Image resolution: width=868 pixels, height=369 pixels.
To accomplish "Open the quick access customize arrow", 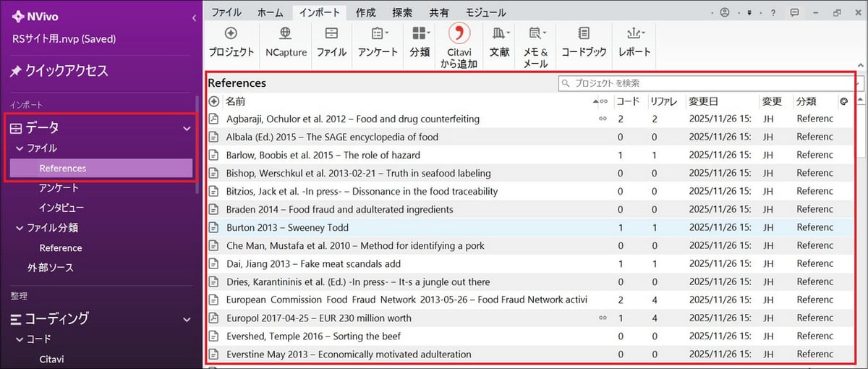I will [749, 12].
